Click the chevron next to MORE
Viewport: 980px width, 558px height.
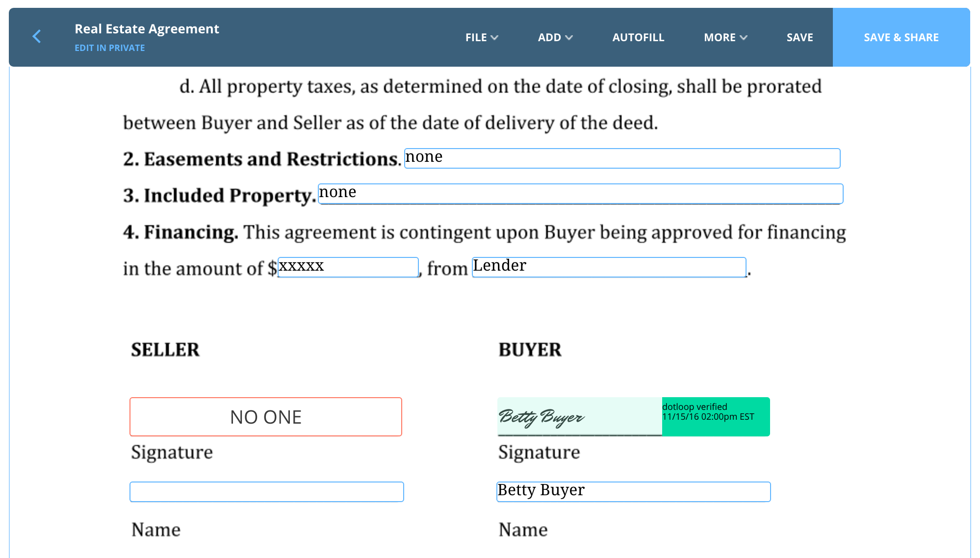coord(744,38)
